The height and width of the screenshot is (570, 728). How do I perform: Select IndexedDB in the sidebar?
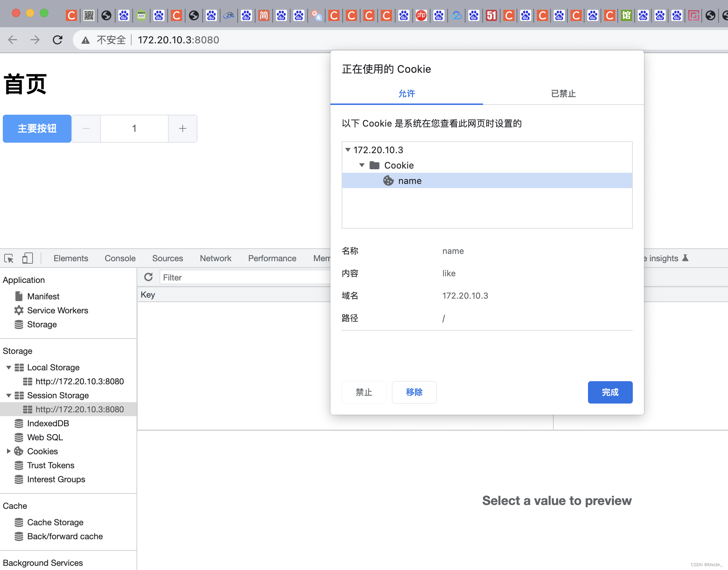(x=48, y=423)
